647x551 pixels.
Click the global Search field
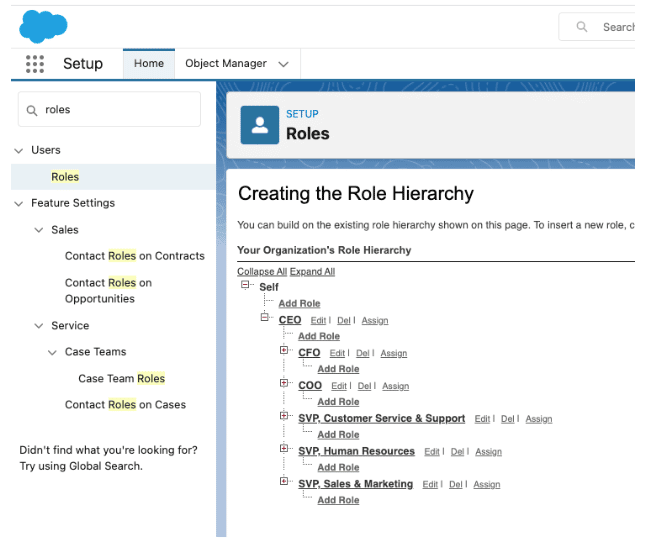(x=597, y=27)
